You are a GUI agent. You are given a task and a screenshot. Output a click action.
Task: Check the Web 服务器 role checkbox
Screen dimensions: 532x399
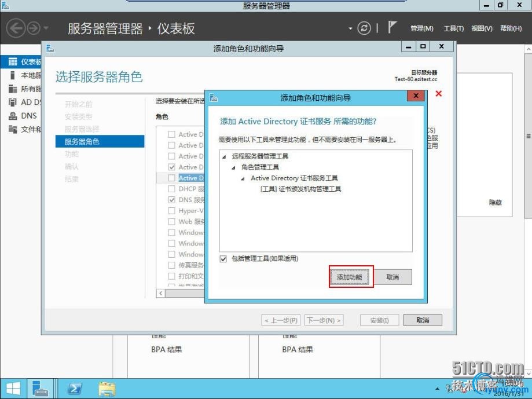[x=172, y=222]
